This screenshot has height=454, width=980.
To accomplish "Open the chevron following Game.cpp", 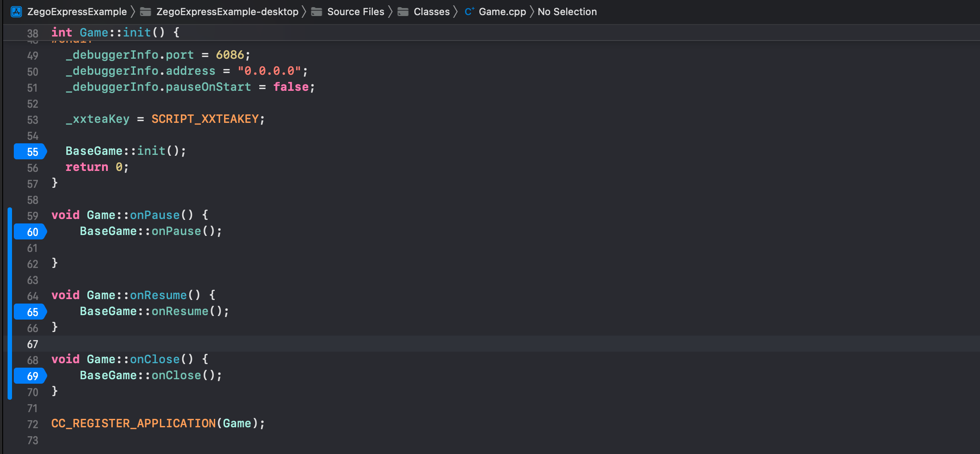I will pos(531,12).
